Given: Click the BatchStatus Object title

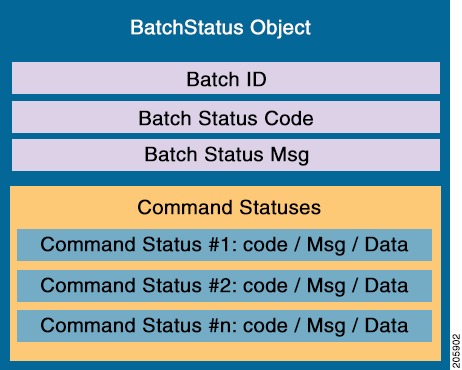Looking at the screenshot, I should [x=220, y=28].
